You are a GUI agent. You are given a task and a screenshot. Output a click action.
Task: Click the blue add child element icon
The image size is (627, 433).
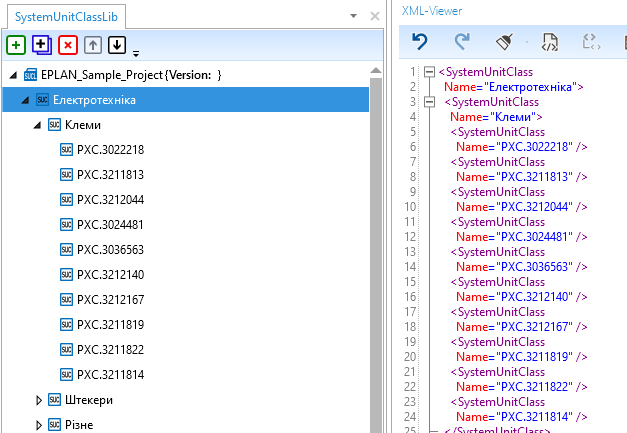[x=41, y=45]
